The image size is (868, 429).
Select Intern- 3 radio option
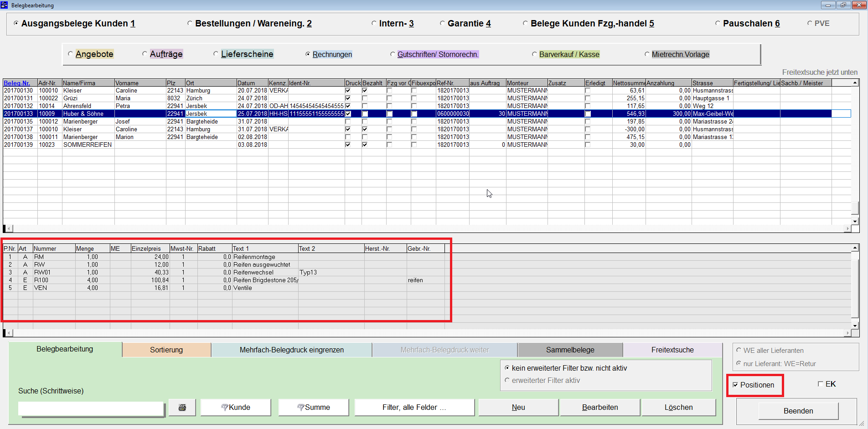[x=393, y=23]
